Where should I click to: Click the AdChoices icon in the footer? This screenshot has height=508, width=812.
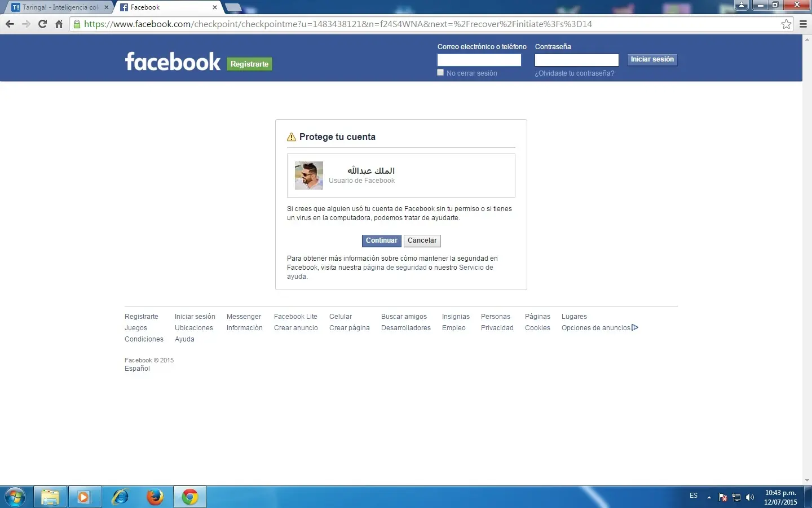pos(635,327)
